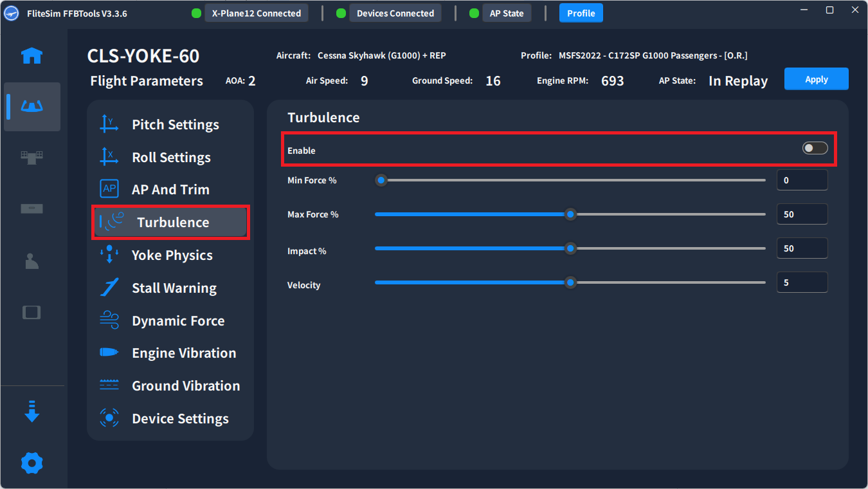868x489 pixels.
Task: Click the Devices Connected status button
Action: pyautogui.click(x=395, y=13)
